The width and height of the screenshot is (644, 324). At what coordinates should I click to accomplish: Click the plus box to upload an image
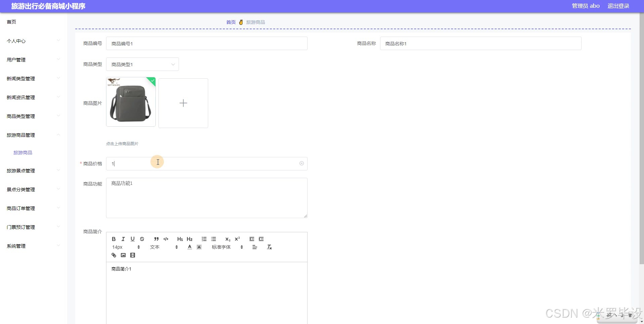[x=183, y=103]
